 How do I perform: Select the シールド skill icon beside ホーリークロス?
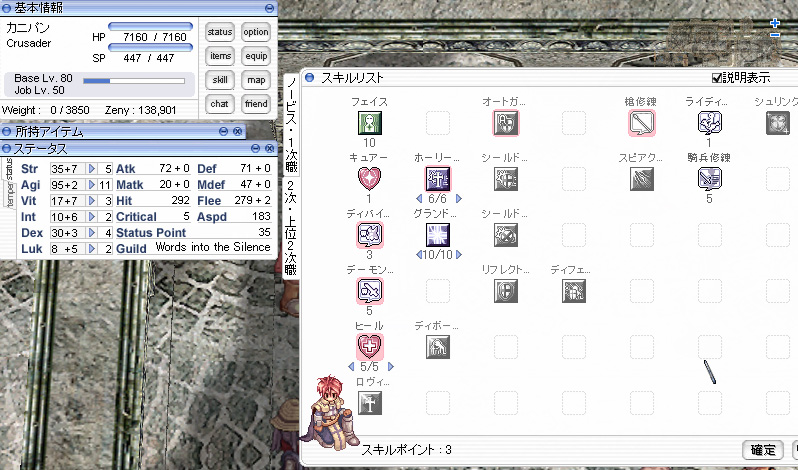506,179
